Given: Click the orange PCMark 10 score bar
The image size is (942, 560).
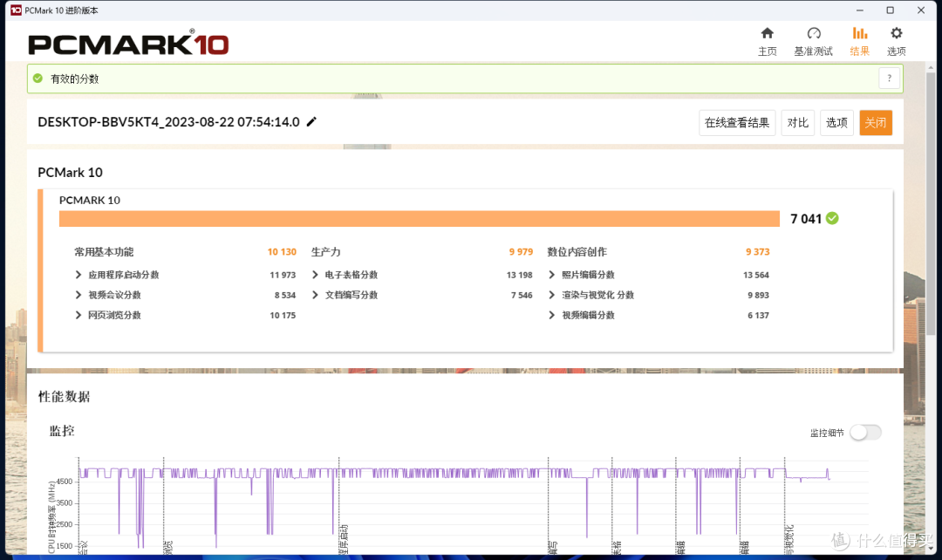Looking at the screenshot, I should pos(420,219).
